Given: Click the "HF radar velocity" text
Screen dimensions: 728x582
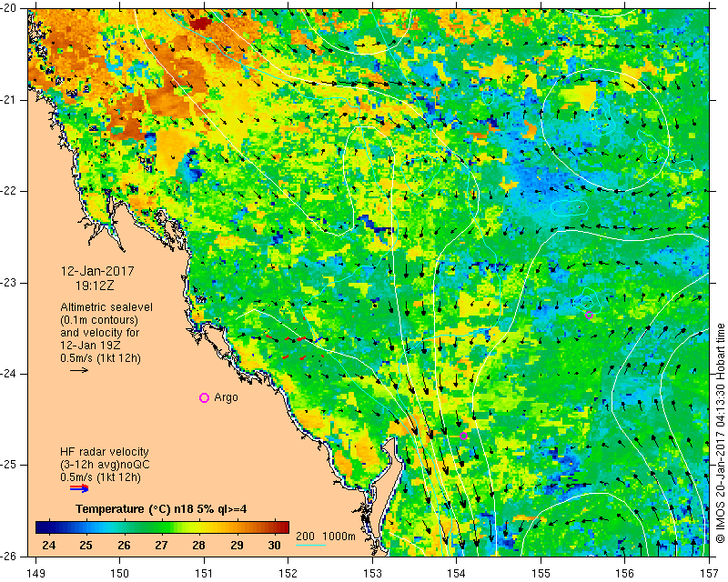Looking at the screenshot, I should pos(105,452).
